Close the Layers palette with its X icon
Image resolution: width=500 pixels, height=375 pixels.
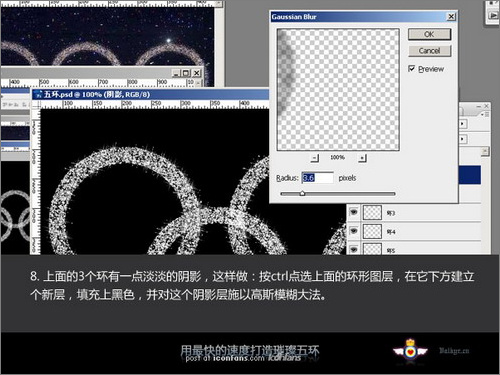(x=486, y=106)
